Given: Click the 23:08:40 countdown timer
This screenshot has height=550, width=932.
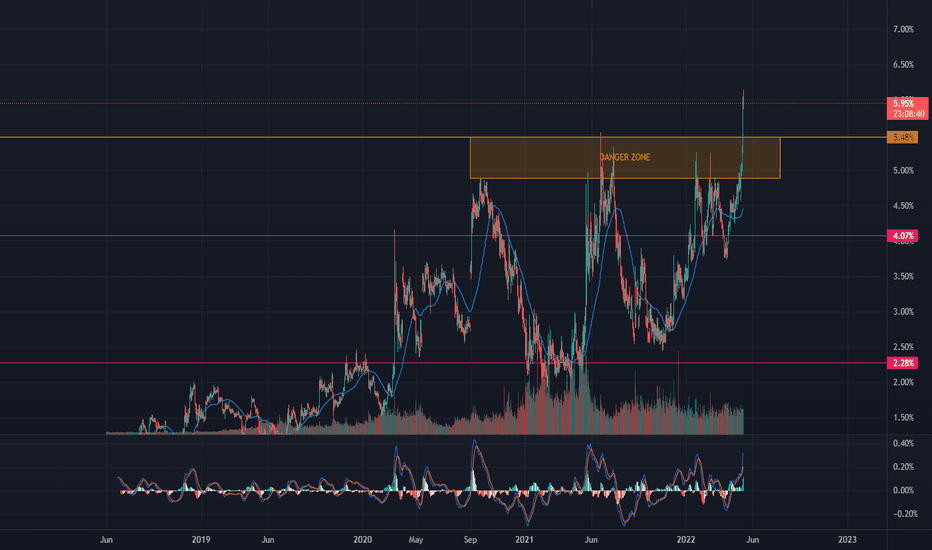Looking at the screenshot, I should pos(908,114).
